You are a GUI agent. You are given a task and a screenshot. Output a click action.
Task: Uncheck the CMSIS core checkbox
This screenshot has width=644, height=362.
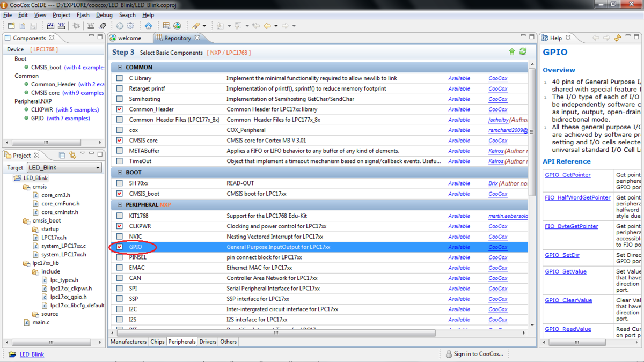pyautogui.click(x=120, y=141)
